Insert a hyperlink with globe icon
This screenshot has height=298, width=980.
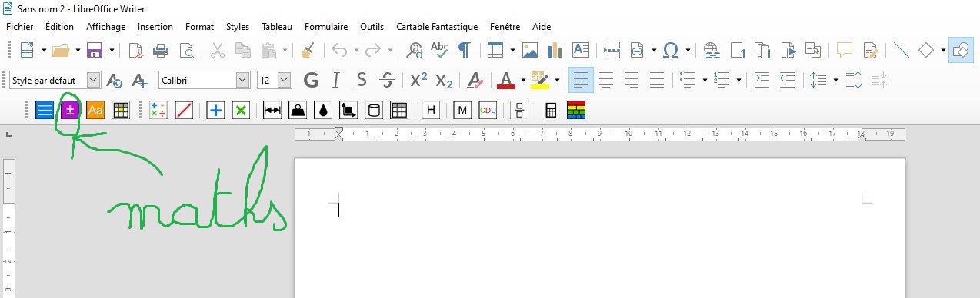(712, 50)
